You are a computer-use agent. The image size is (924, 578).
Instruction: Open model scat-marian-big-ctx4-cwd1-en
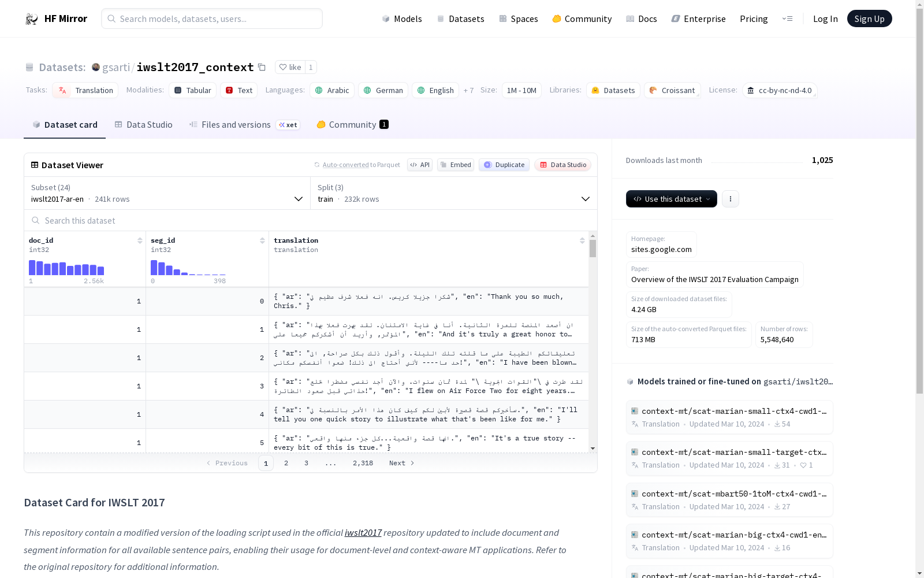tap(729, 540)
